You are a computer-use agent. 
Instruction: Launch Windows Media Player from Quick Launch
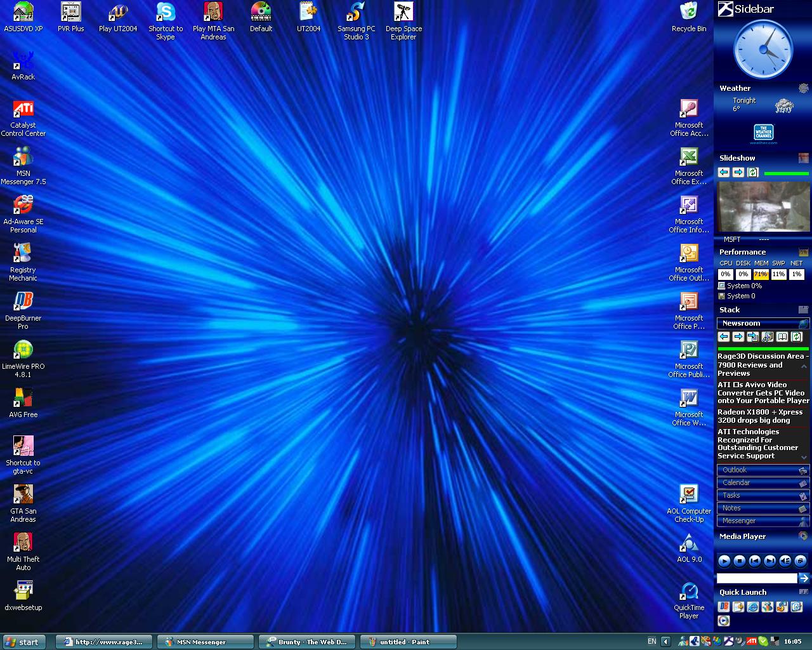(724, 621)
